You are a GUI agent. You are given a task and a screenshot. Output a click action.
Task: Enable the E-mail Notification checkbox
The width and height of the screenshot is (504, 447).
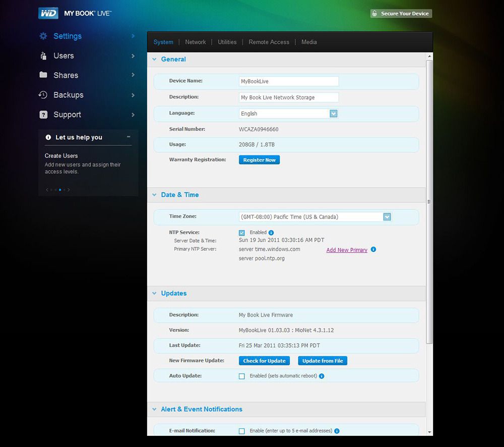242,431
